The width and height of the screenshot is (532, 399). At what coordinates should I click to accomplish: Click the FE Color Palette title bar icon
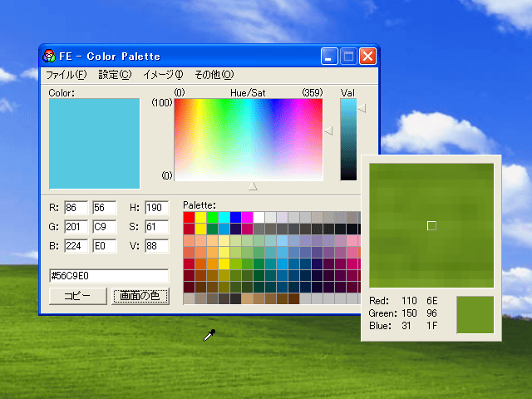pyautogui.click(x=49, y=56)
